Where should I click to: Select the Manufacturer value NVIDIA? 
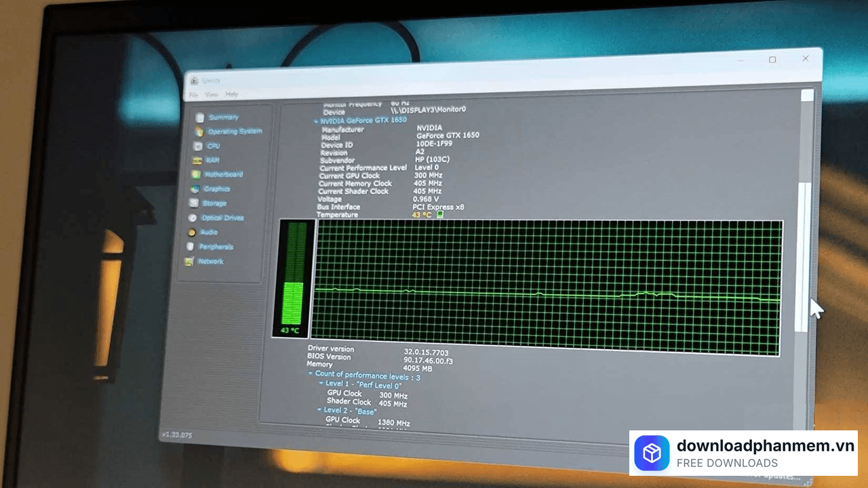[429, 128]
